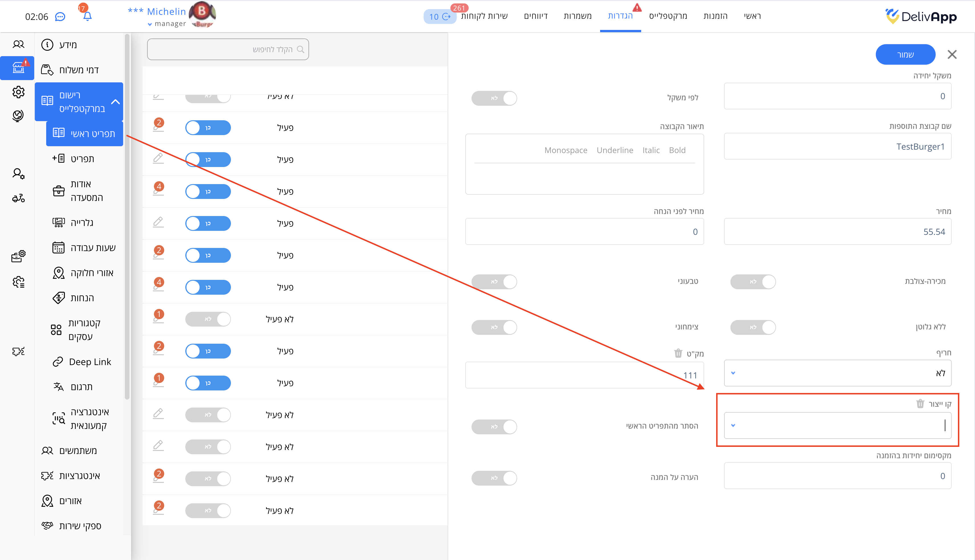Click trash icon next to מק"ט label

678,353
